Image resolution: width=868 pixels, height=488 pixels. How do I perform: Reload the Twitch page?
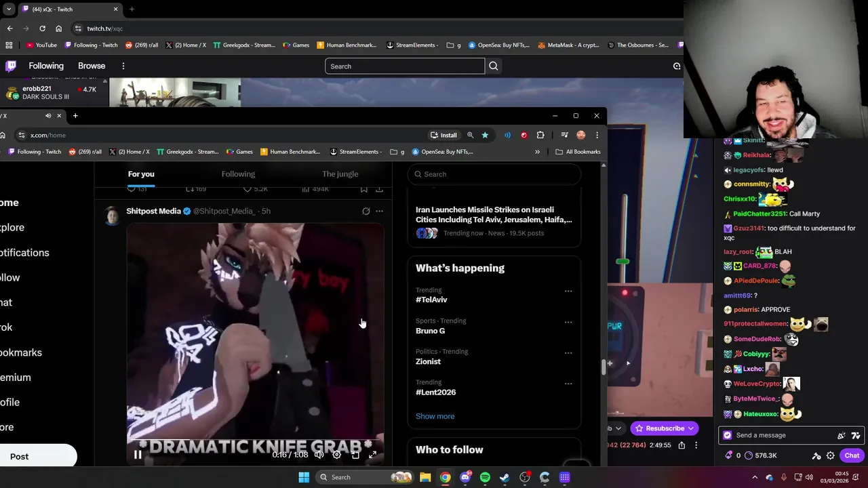click(42, 28)
